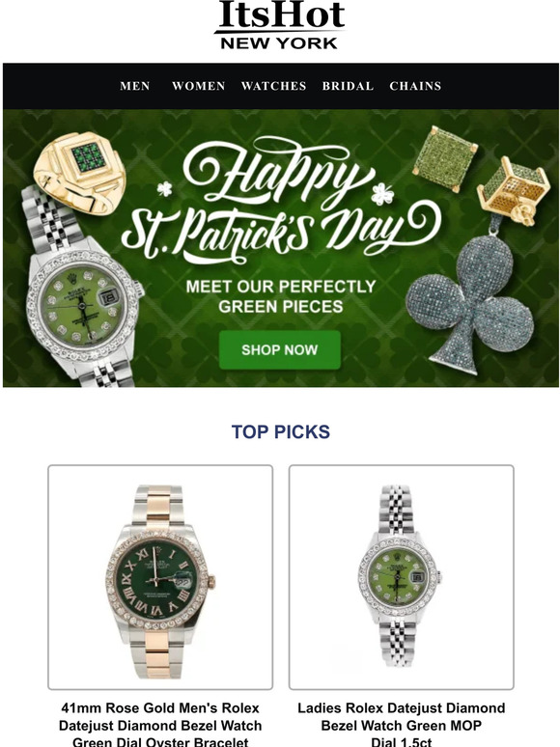Screen dimensions: 560x747
Task: Open the 41mm Rose Gold Men's Rolex link
Action: pyautogui.click(x=160, y=724)
